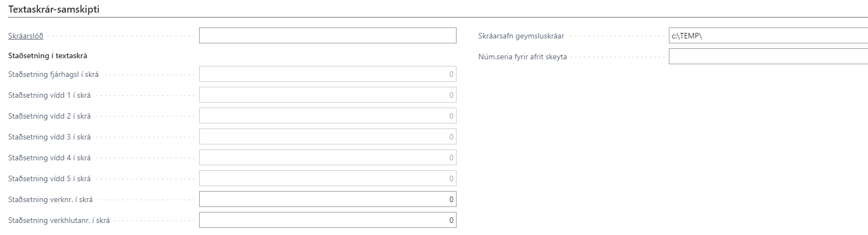Click the Staðsetning vídd 3 í skrá field
The height and width of the screenshot is (235, 868).
click(327, 137)
